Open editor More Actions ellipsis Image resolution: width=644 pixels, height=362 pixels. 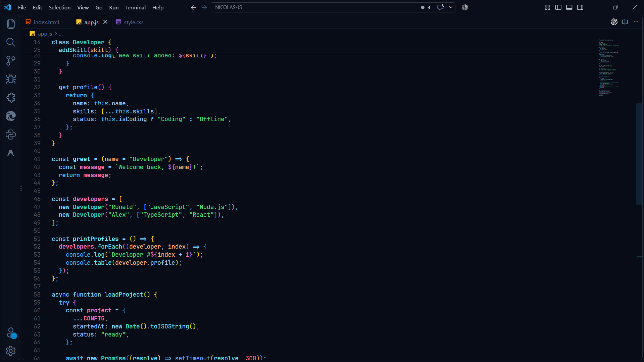pyautogui.click(x=636, y=22)
